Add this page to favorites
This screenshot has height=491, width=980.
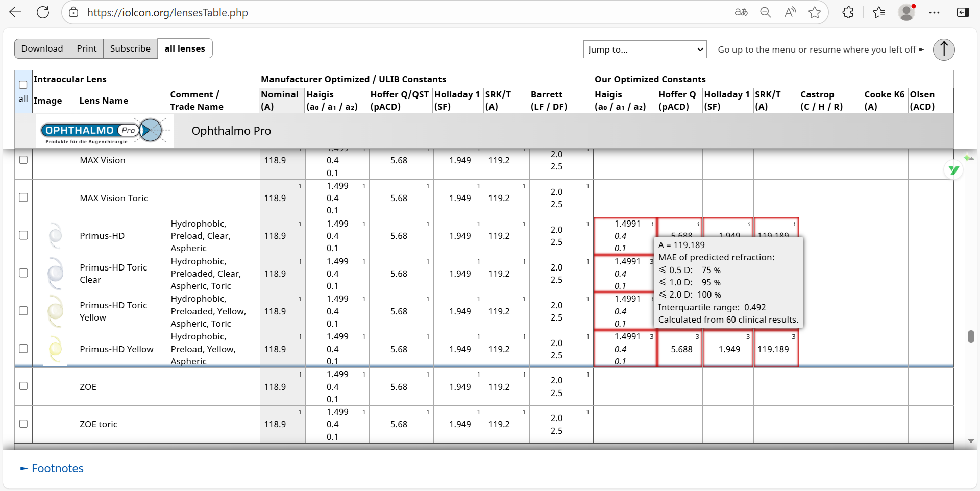pyautogui.click(x=815, y=12)
